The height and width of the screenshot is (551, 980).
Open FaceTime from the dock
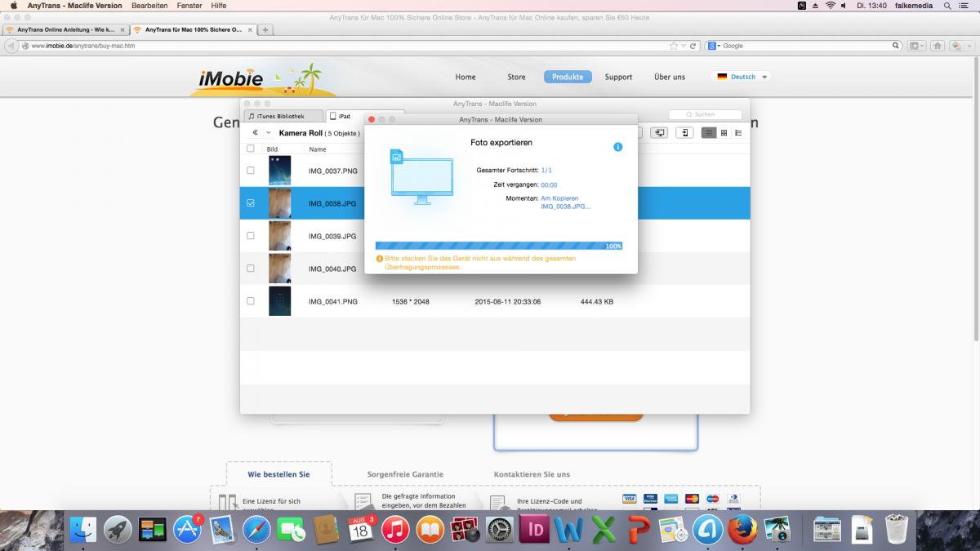291,531
